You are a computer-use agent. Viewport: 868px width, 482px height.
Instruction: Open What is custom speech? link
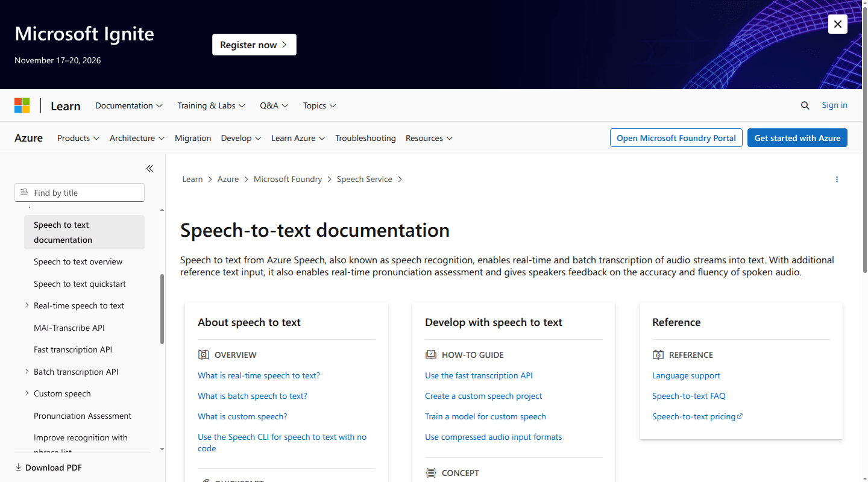point(242,416)
